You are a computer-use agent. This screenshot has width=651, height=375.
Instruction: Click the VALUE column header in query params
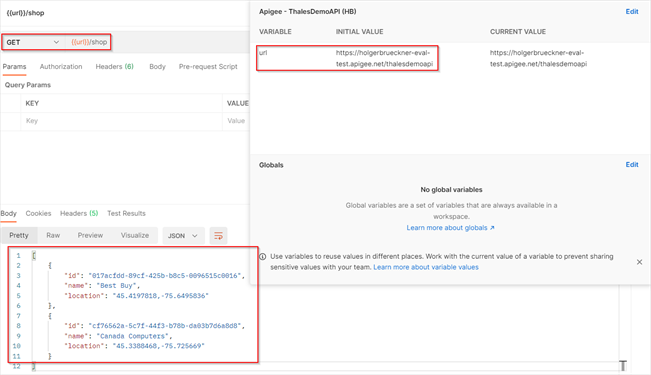(x=237, y=103)
